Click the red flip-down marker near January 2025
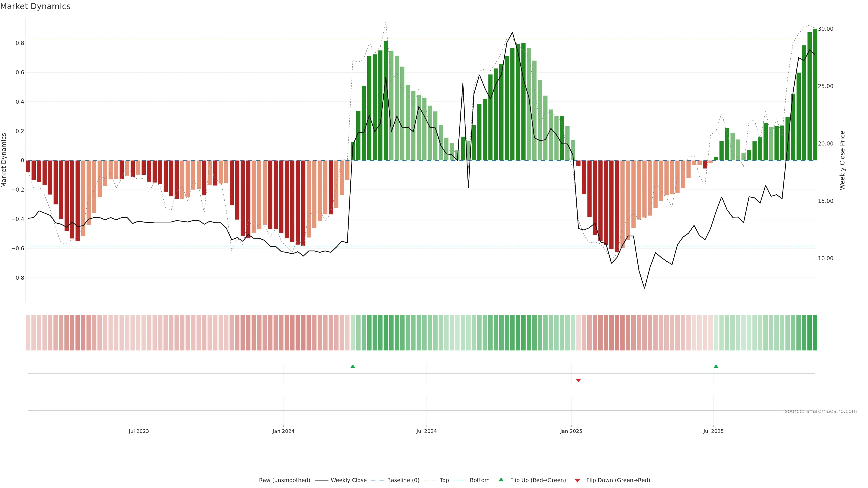This screenshot has height=488, width=868. [x=579, y=380]
